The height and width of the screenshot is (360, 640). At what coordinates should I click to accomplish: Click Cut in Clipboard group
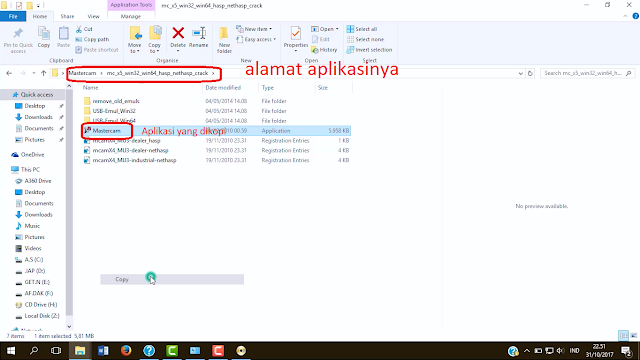pyautogui.click(x=84, y=29)
